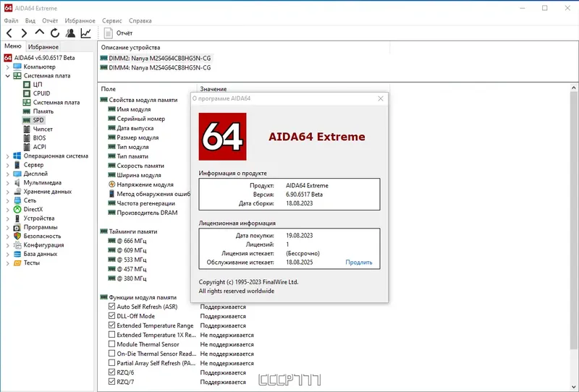Image resolution: width=579 pixels, height=392 pixels.
Task: Go forward with the right arrow toolbar icon
Action: click(24, 33)
